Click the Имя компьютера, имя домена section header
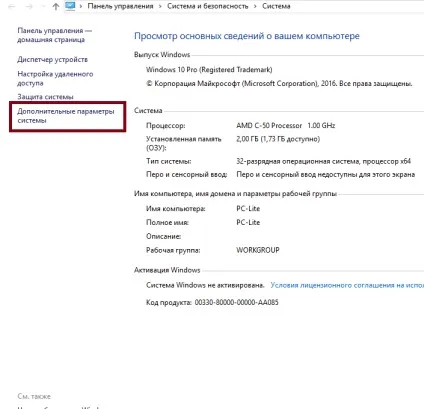424x409 pixels. coord(235,194)
